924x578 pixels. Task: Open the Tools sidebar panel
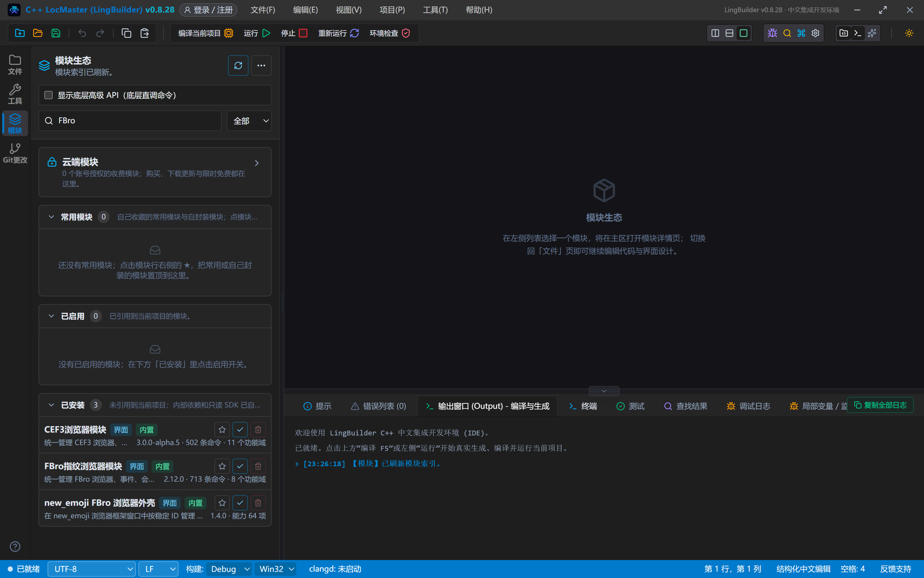pyautogui.click(x=15, y=94)
